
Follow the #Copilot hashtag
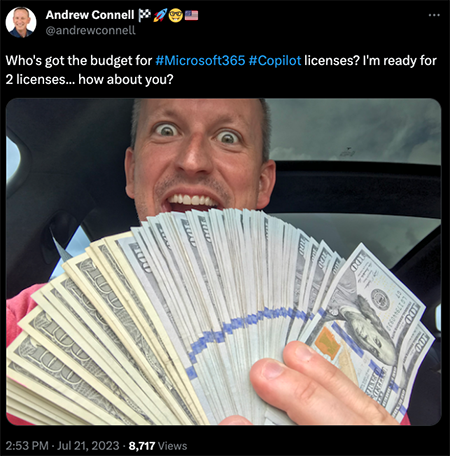(275, 61)
